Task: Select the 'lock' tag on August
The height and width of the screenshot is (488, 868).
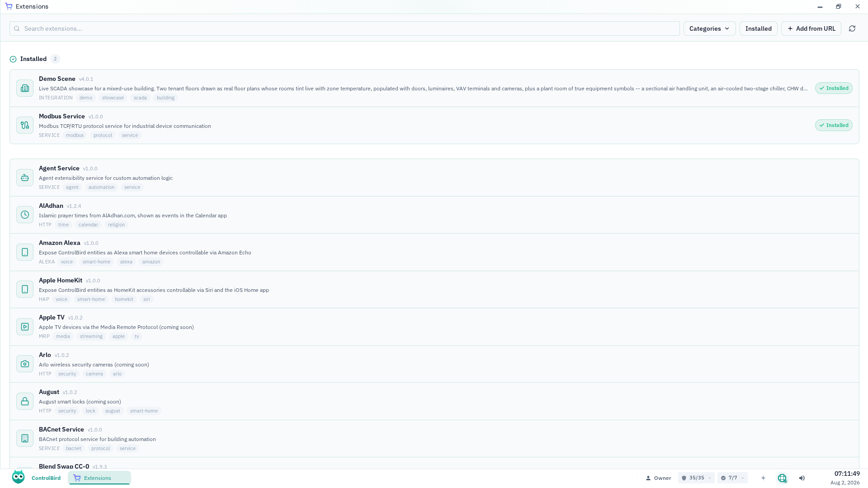Action: tap(90, 411)
